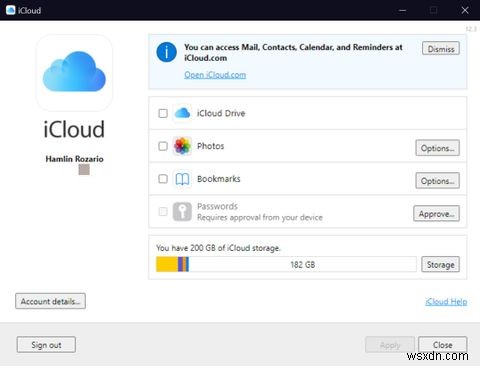Viewport: 480px width, 366px height.
Task: Click the Passwords key icon
Action: coord(182,212)
